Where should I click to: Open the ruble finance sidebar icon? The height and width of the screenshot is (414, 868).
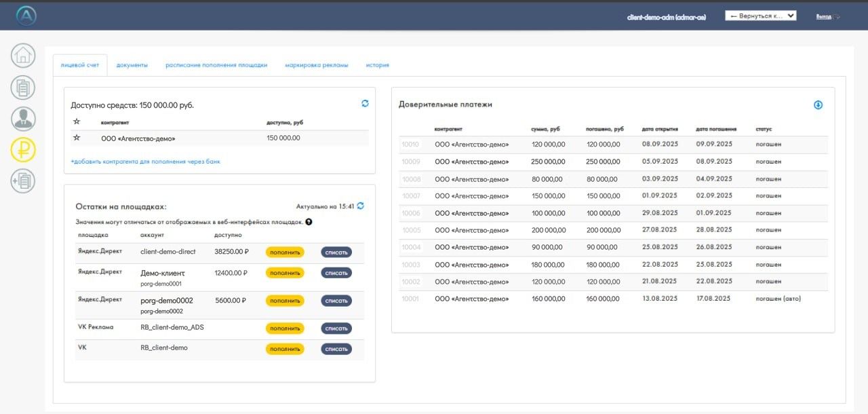tap(23, 150)
